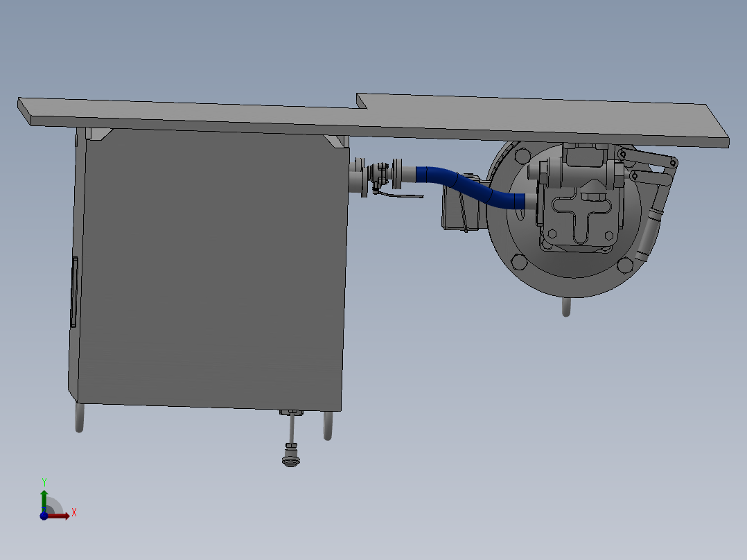This screenshot has width=747, height=560.
Task: Click the support pin below the round housing
Action: tap(566, 307)
